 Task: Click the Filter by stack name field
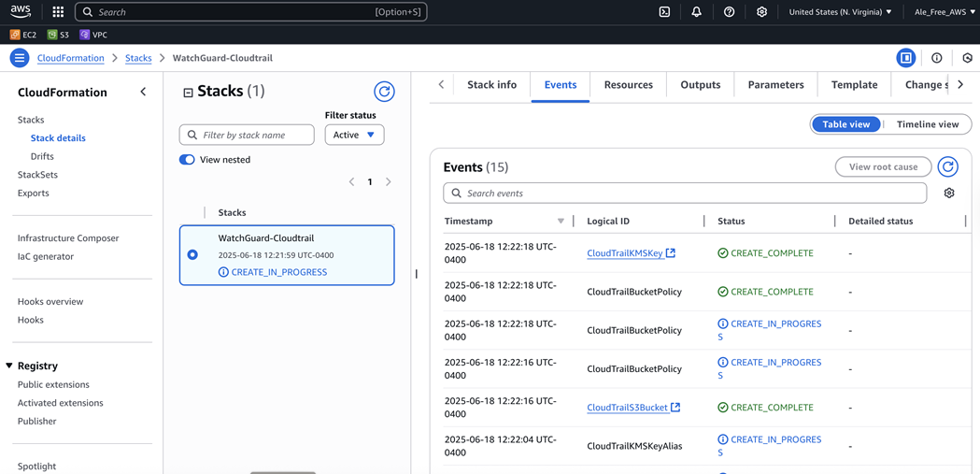click(247, 135)
